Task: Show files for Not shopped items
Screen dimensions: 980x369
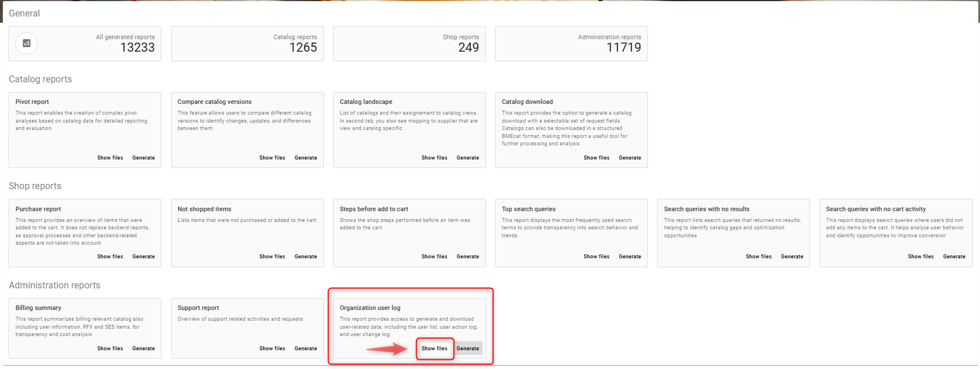Action: [x=272, y=257]
